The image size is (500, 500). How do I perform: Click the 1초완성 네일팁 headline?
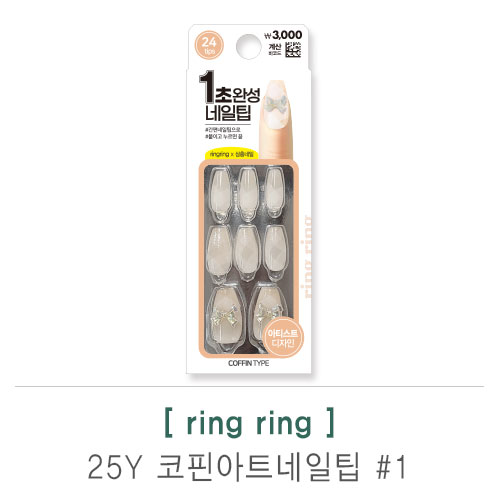pos(229,96)
